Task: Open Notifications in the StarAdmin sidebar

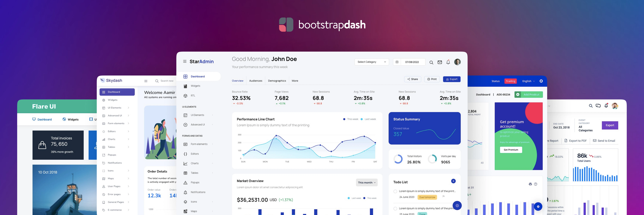Action: click(x=198, y=192)
